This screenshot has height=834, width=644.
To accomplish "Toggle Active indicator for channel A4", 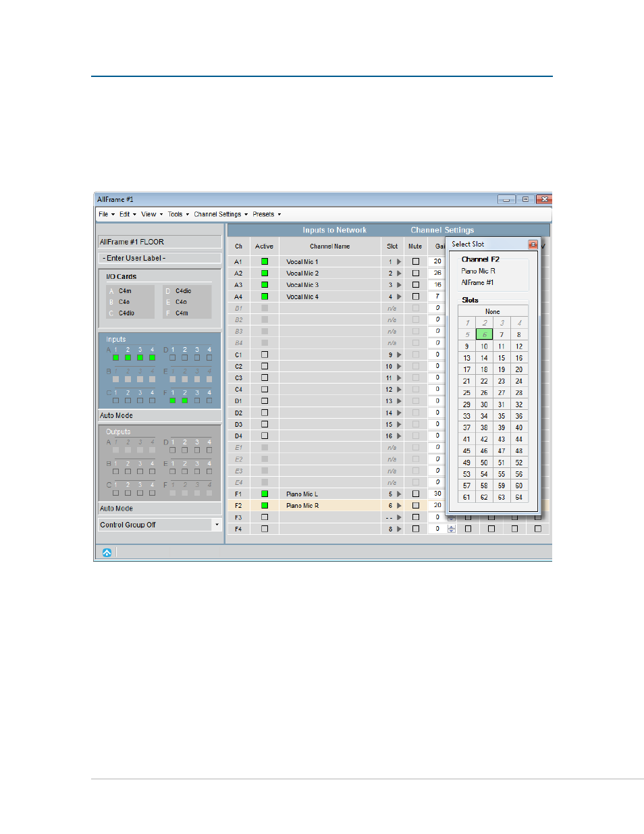I will pyautogui.click(x=265, y=296).
